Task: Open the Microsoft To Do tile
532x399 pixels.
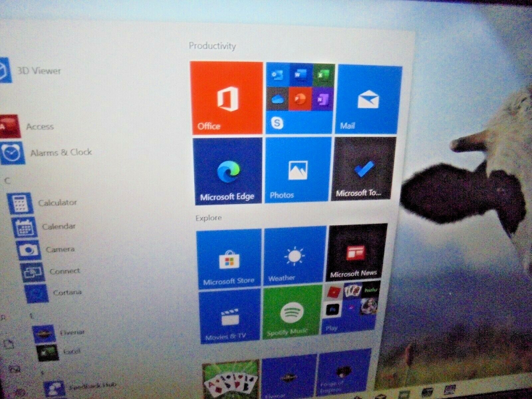Action: (x=364, y=168)
